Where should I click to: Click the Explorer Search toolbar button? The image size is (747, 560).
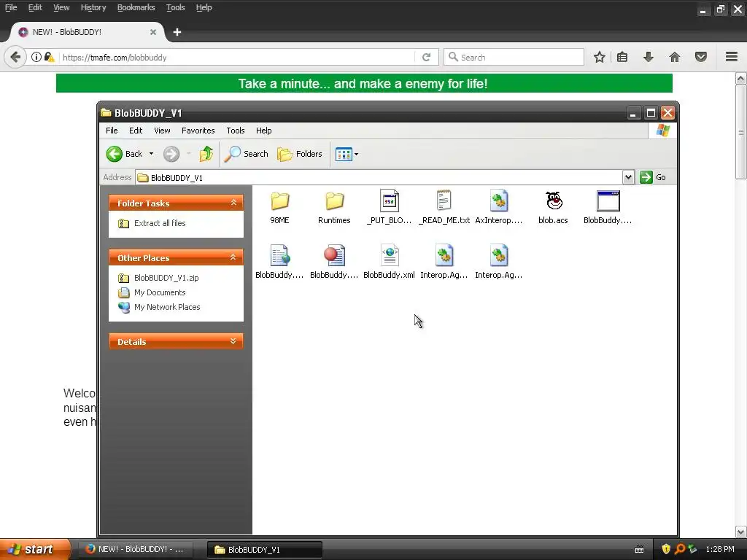pyautogui.click(x=246, y=154)
